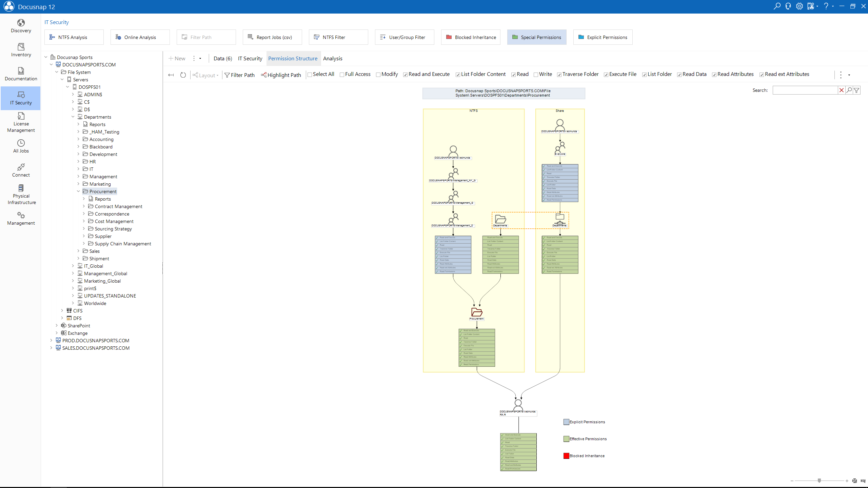
Task: Toggle the Execute File checkbox
Action: coord(606,75)
